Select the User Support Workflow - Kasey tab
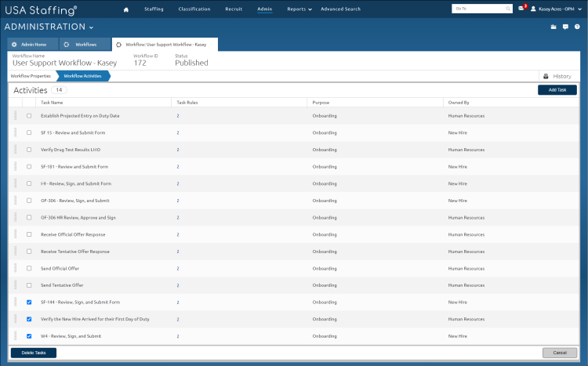The height and width of the screenshot is (366, 588). (x=165, y=44)
